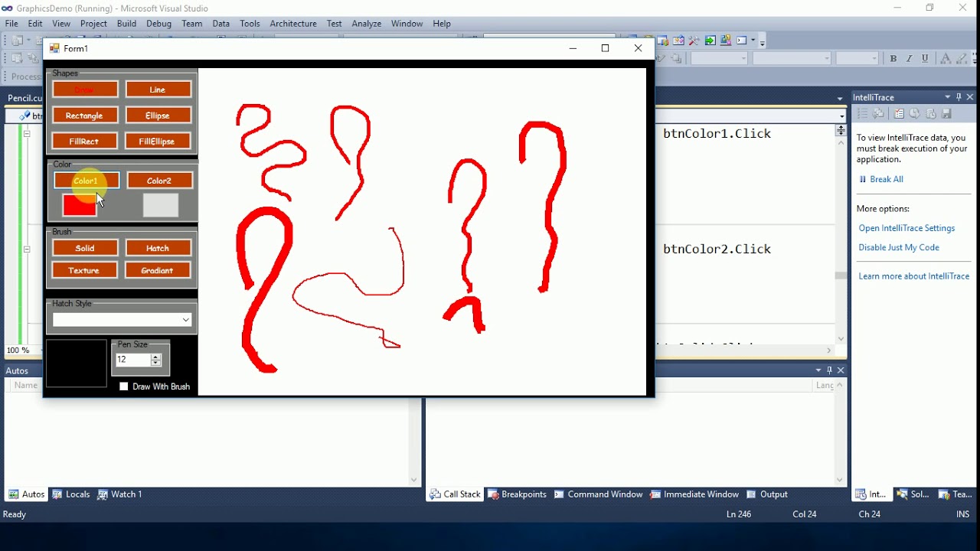
Task: Select the FillRect button
Action: click(86, 142)
